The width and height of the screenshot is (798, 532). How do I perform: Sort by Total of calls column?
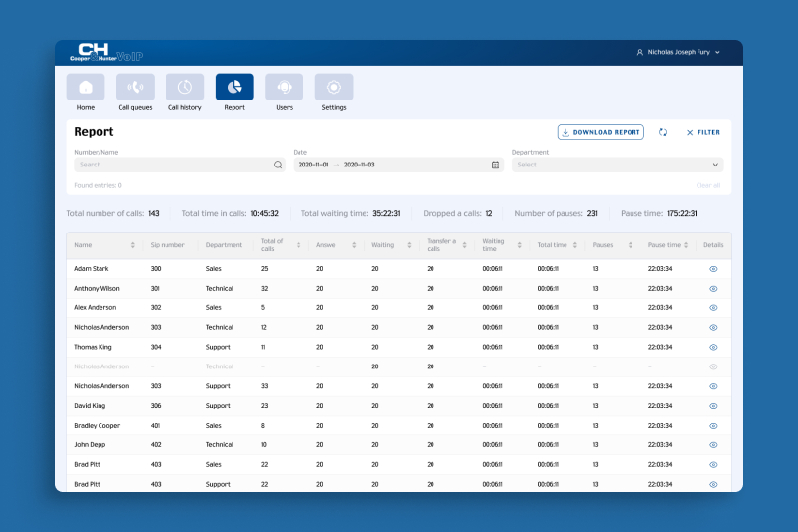click(x=299, y=245)
